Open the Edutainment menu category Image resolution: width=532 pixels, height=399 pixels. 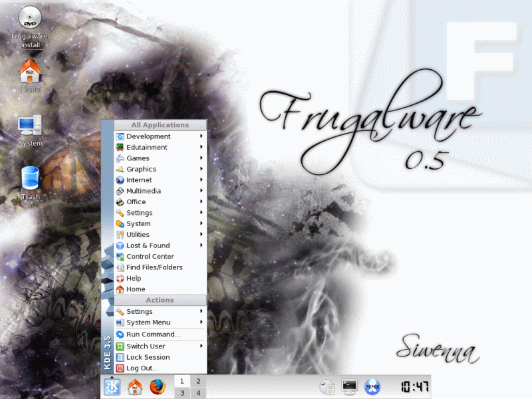coord(160,147)
